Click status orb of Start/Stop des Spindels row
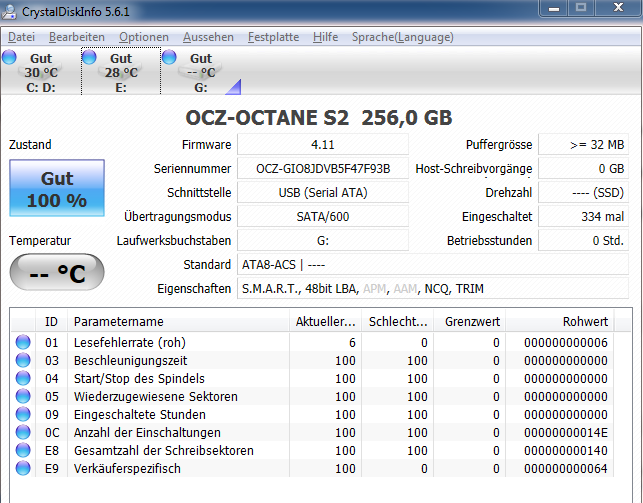This screenshot has width=643, height=503. pyautogui.click(x=23, y=378)
